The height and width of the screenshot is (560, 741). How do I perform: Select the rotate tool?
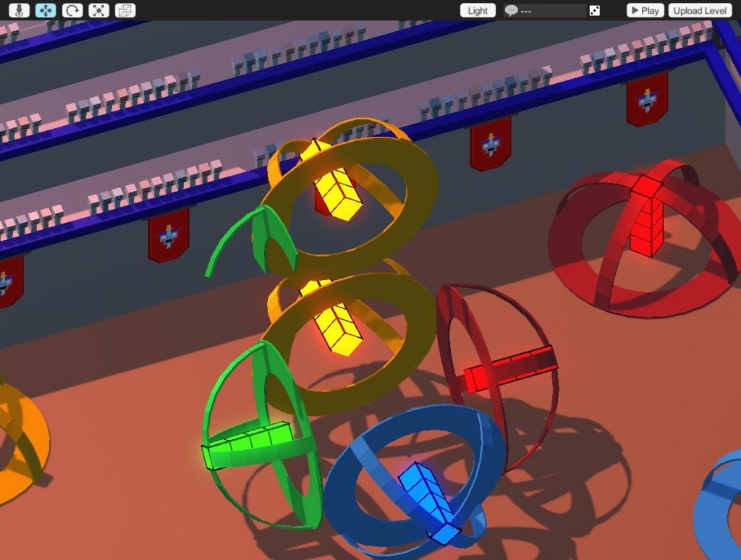tap(72, 10)
